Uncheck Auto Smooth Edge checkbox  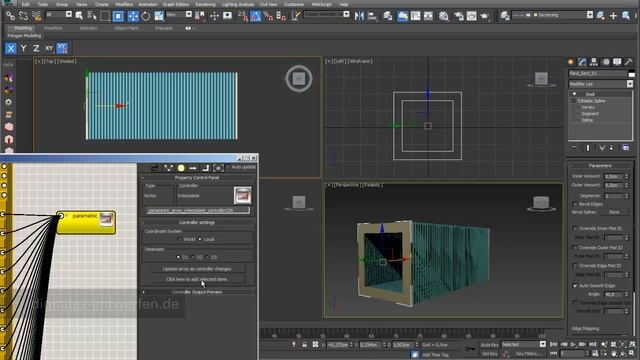(575, 286)
